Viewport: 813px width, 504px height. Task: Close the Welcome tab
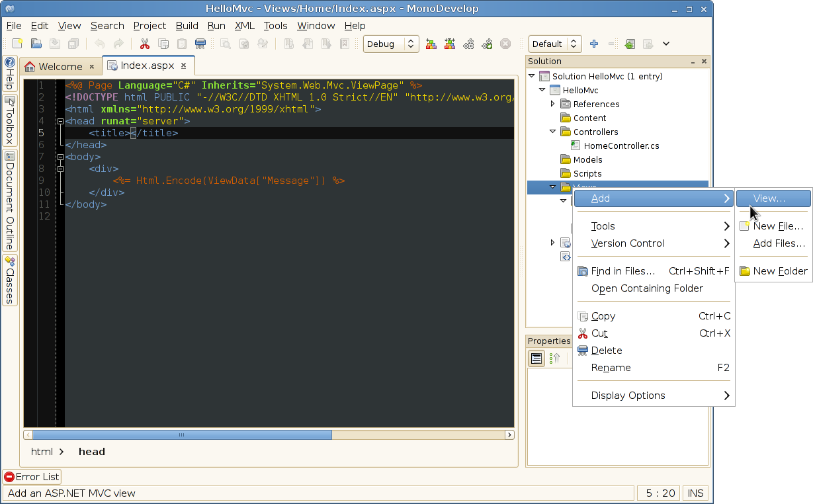tap(92, 66)
